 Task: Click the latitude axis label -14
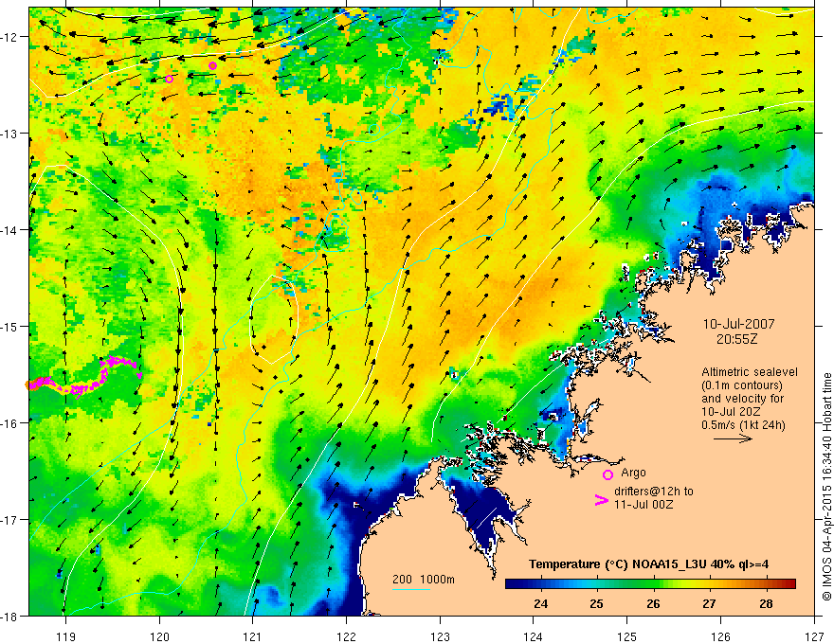(x=10, y=230)
